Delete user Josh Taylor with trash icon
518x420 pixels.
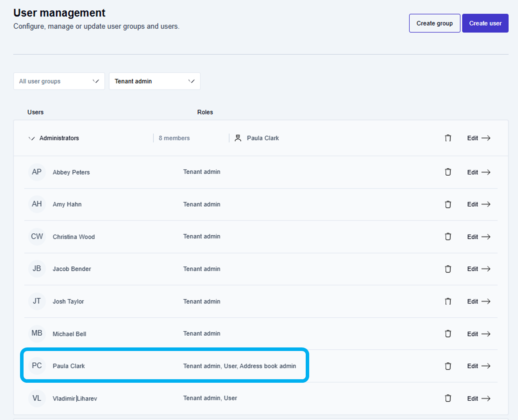coord(448,301)
